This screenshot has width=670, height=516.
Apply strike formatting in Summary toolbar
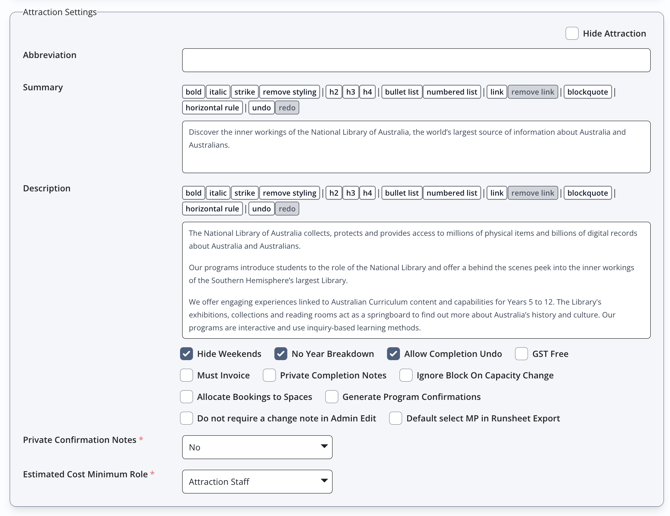point(245,92)
